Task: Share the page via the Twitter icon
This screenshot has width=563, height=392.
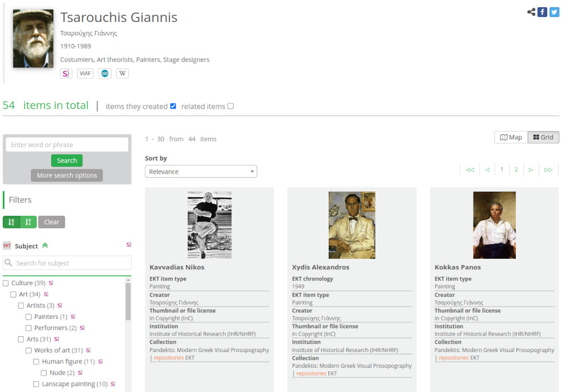Action: coord(554,11)
